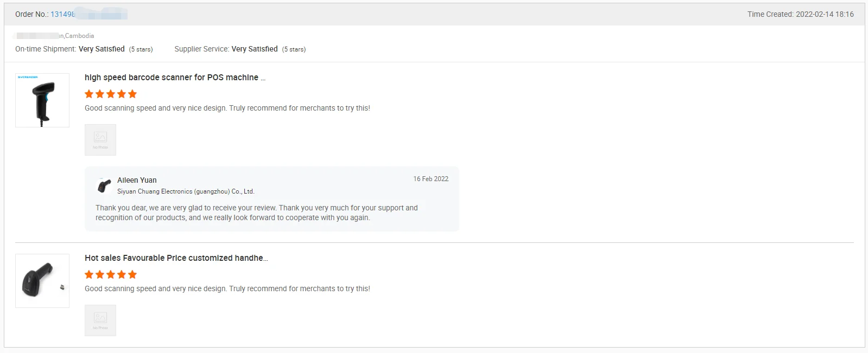Click On-time Shipment 'Very Satisfied' rating
The image size is (868, 353).
[x=102, y=49]
